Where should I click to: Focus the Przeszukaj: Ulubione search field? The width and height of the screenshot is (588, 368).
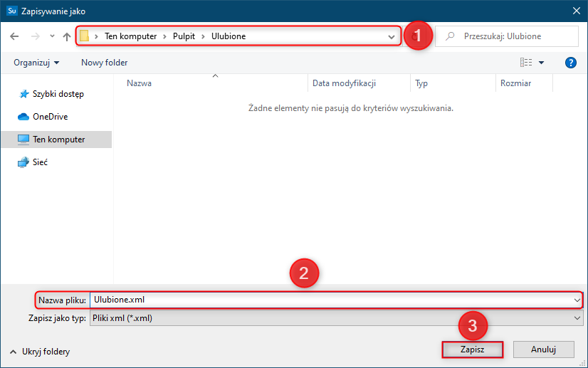point(506,36)
